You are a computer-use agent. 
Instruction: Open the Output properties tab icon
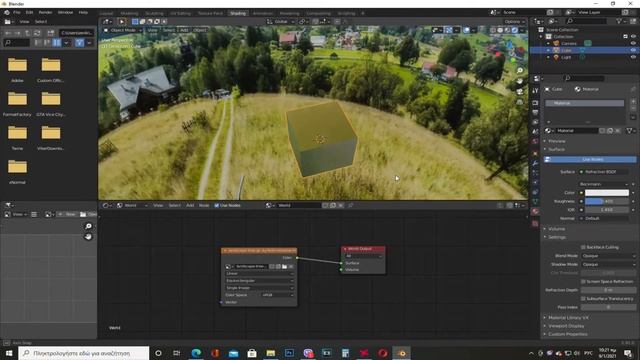coord(535,112)
